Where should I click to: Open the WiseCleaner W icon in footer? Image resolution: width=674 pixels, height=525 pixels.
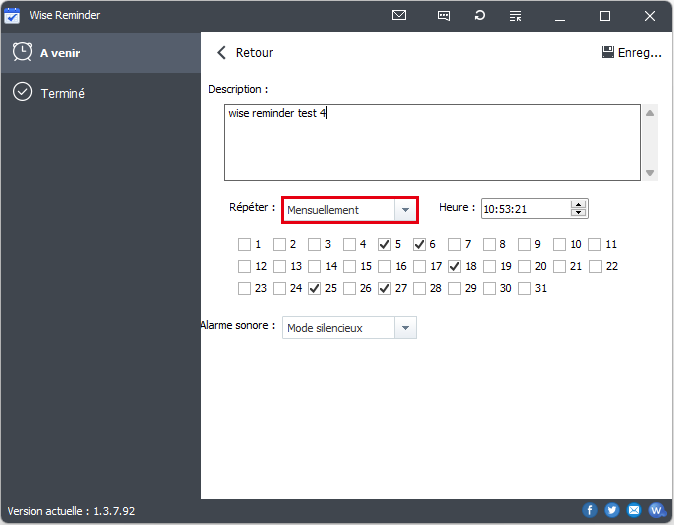[656, 510]
